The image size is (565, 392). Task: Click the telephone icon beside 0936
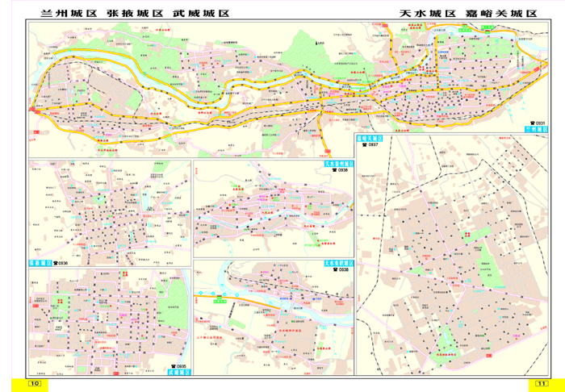[x=55, y=263]
